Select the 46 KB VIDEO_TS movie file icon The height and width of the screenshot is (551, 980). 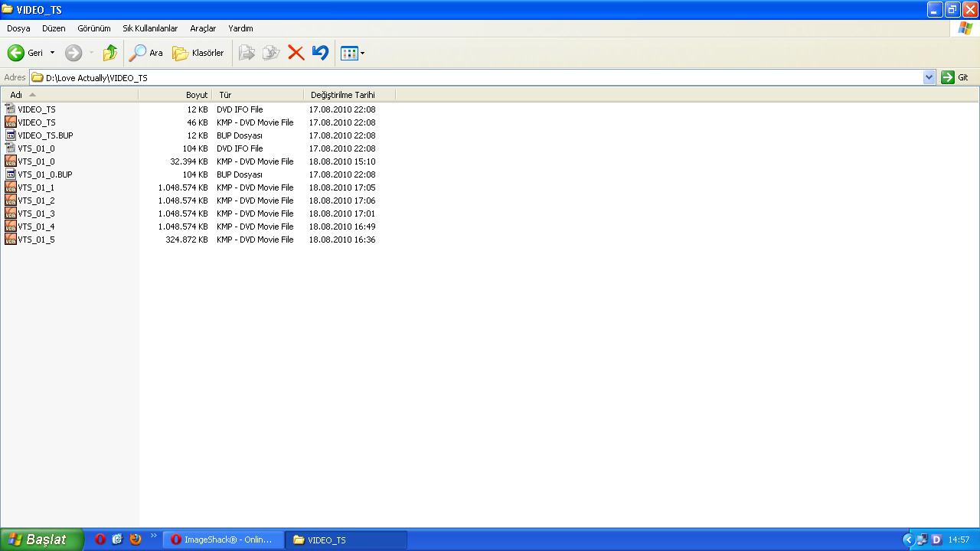tap(11, 122)
